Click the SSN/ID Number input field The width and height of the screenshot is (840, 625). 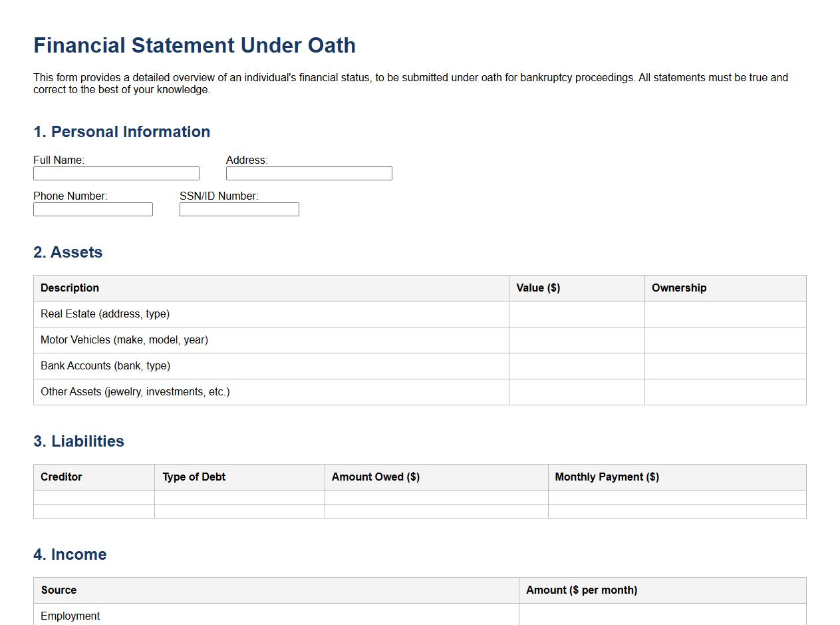click(x=239, y=209)
